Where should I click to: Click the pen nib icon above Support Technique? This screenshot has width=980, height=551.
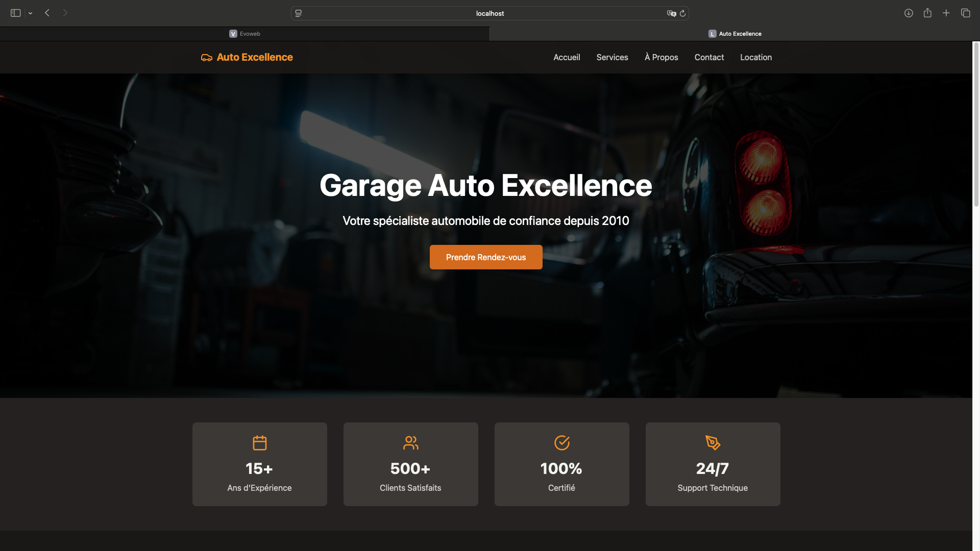pos(713,443)
